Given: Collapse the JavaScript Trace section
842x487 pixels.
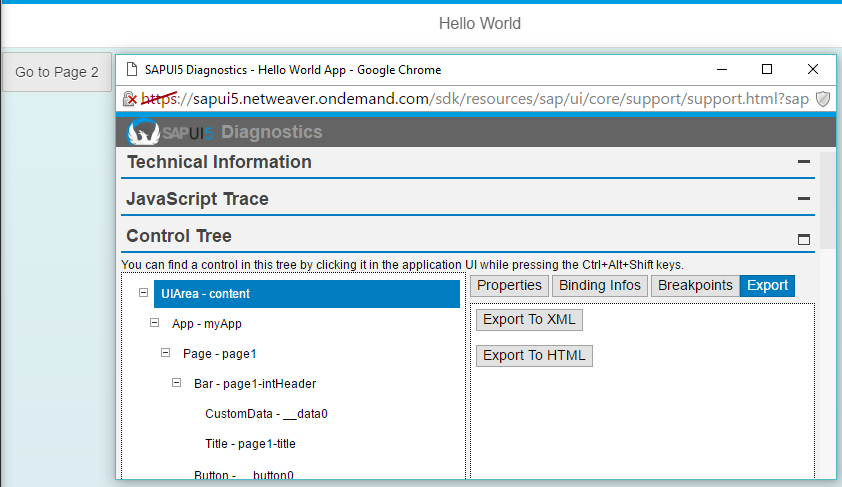Looking at the screenshot, I should (x=803, y=198).
